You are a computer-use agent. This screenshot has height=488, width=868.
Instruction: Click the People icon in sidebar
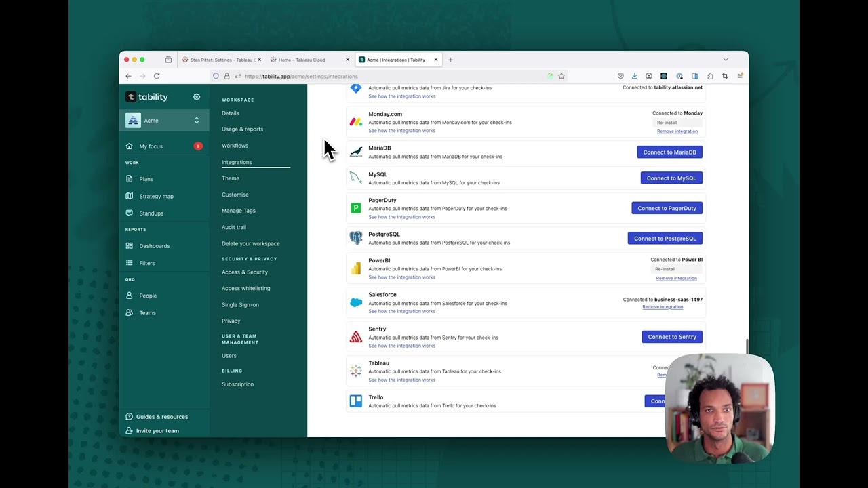pyautogui.click(x=130, y=296)
